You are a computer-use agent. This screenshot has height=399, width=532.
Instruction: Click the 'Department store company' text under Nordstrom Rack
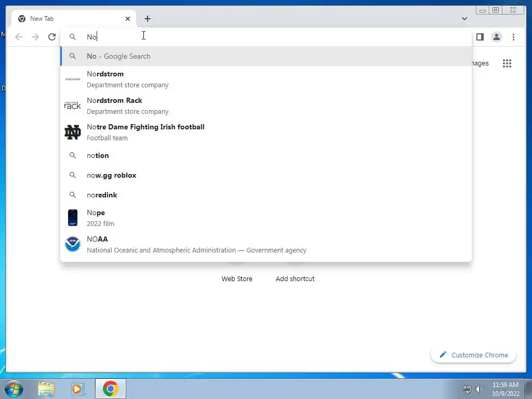tap(128, 111)
